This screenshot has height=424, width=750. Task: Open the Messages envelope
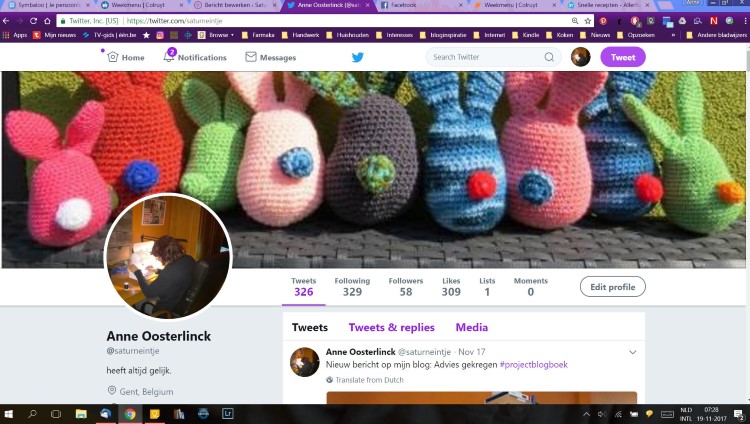(251, 57)
